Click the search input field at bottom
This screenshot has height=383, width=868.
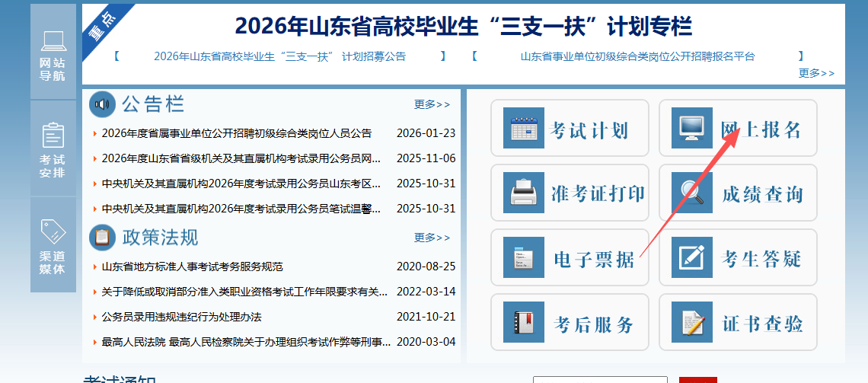point(600,379)
